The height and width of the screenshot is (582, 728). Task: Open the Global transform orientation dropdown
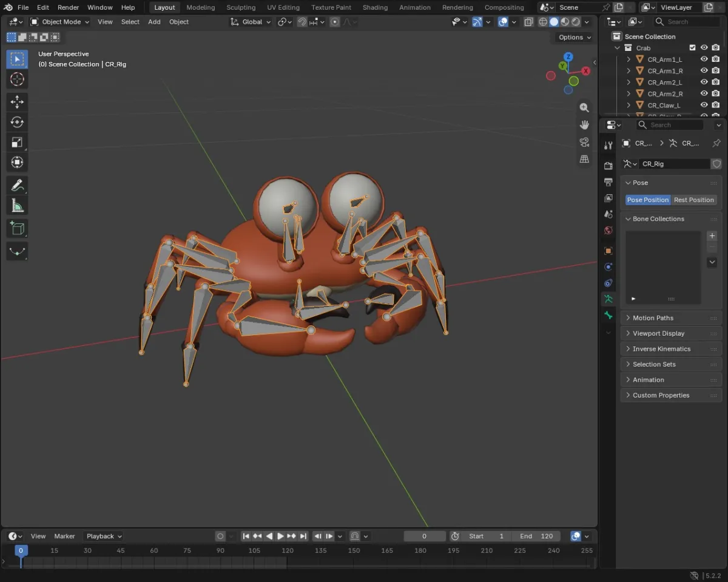(x=251, y=22)
